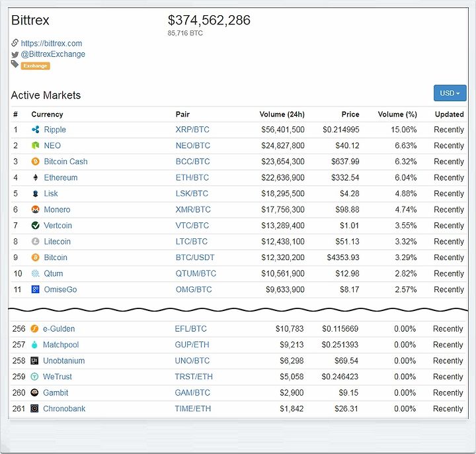Open the Ethereum currency link
476x454 pixels.
pos(61,177)
